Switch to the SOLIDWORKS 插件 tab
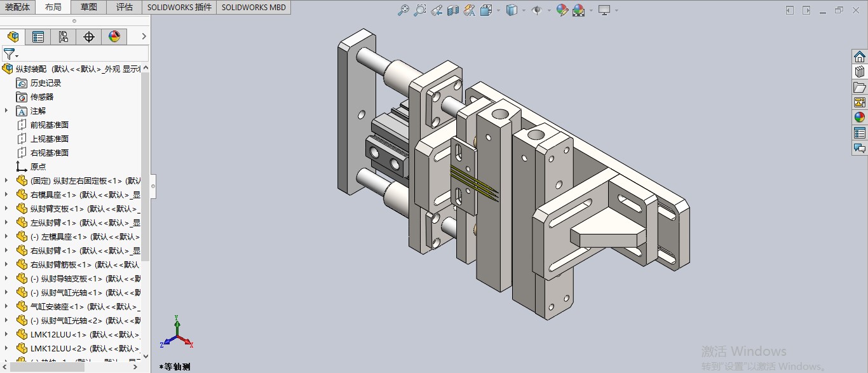This screenshot has height=373, width=868. [179, 7]
